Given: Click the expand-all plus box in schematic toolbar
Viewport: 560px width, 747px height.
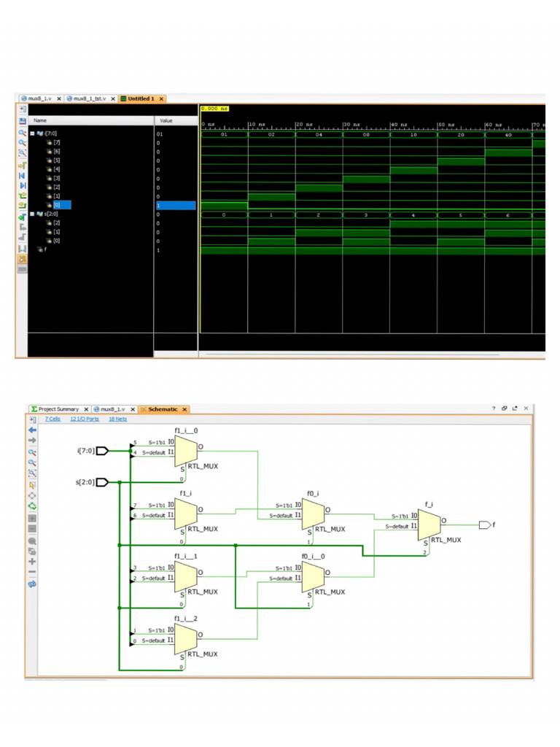Looking at the screenshot, I should tap(32, 518).
